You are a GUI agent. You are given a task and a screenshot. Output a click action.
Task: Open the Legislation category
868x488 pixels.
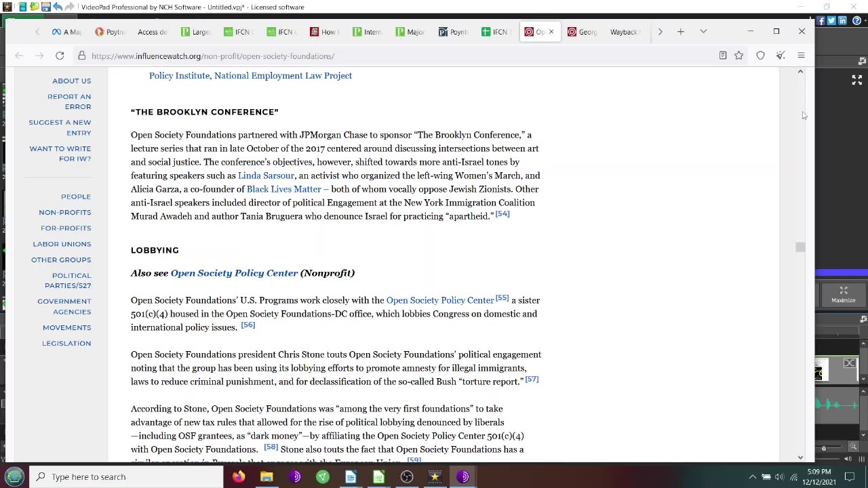(66, 343)
